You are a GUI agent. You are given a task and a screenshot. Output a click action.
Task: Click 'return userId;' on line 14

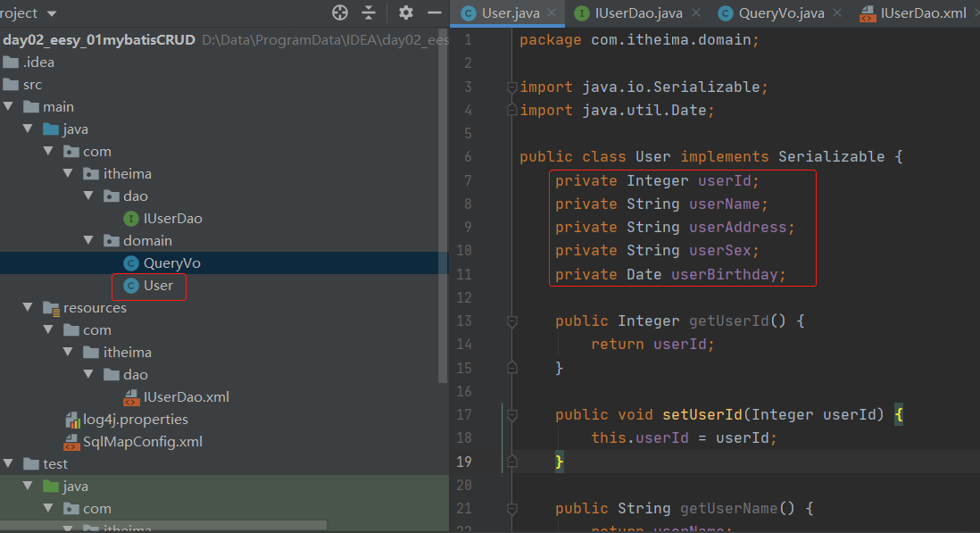(652, 345)
